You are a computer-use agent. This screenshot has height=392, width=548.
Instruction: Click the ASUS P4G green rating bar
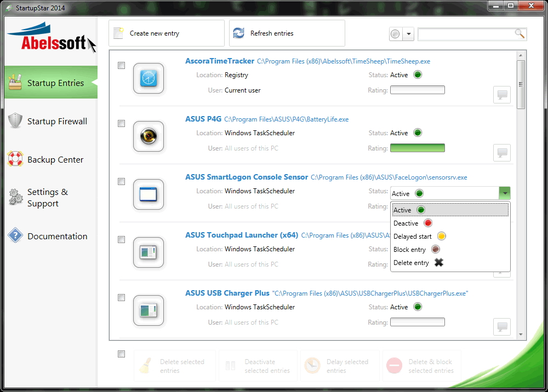pyautogui.click(x=417, y=148)
